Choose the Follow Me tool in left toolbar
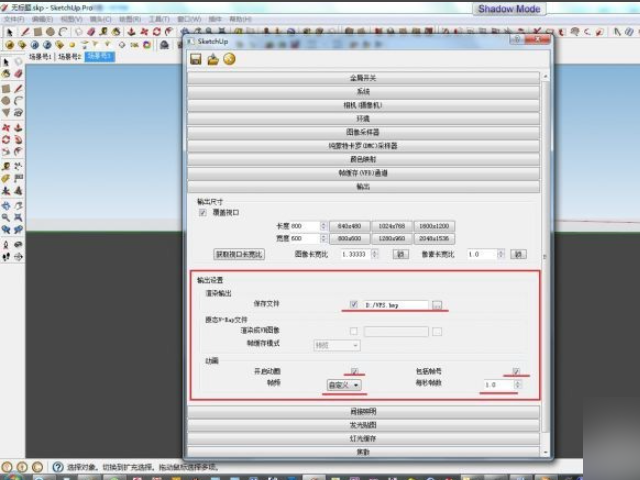Screen dimensions: 640x480 pyautogui.click(x=18, y=140)
